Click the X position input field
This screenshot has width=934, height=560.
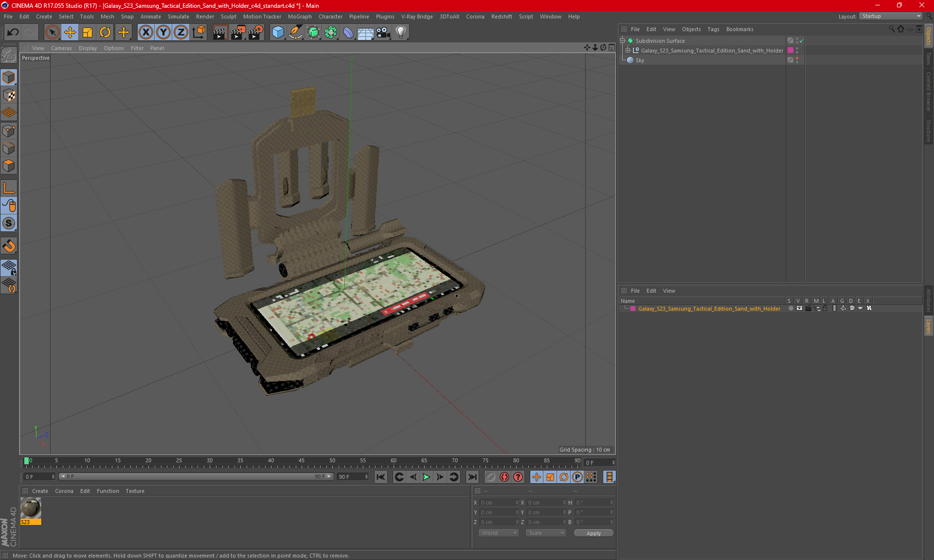498,503
